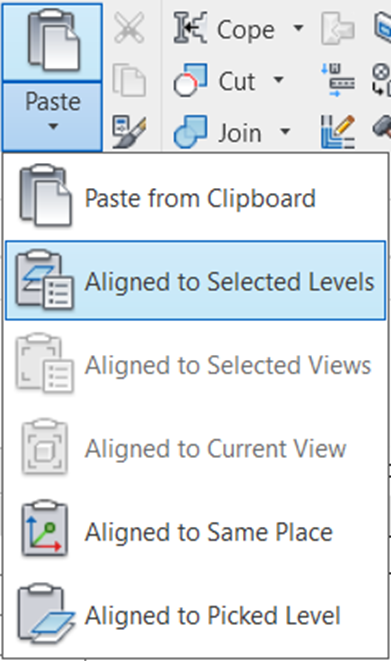Click the Cut Geometry icon
Screen dimensions: 391x661
190,80
